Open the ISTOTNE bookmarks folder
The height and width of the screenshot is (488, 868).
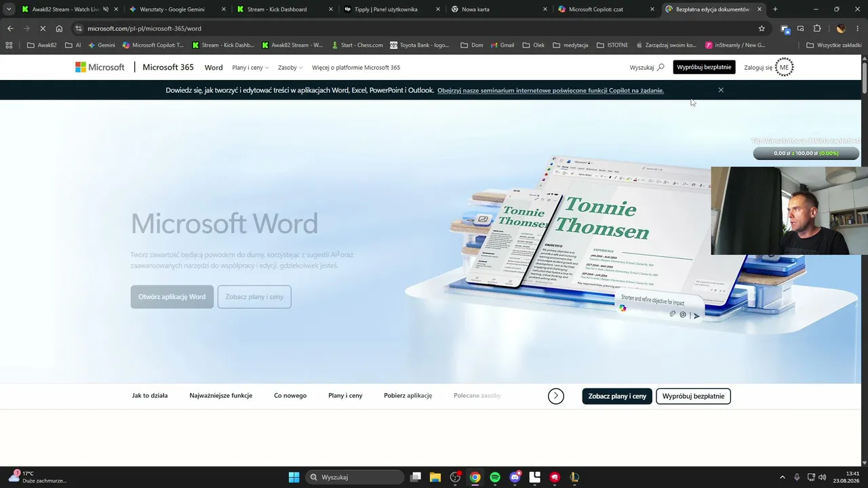click(612, 45)
